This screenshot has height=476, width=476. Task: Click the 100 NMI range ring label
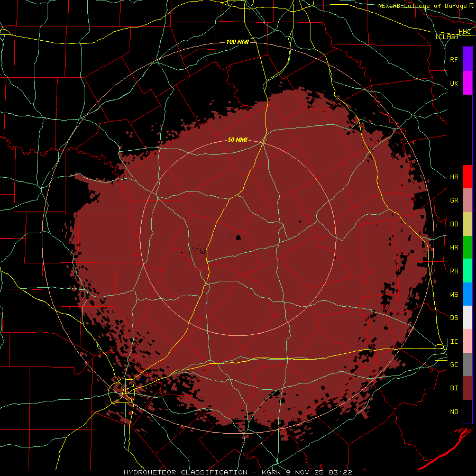[237, 42]
